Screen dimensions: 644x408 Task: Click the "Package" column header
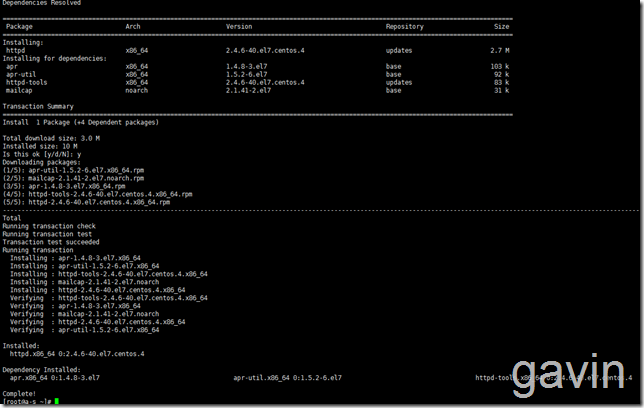tap(19, 27)
